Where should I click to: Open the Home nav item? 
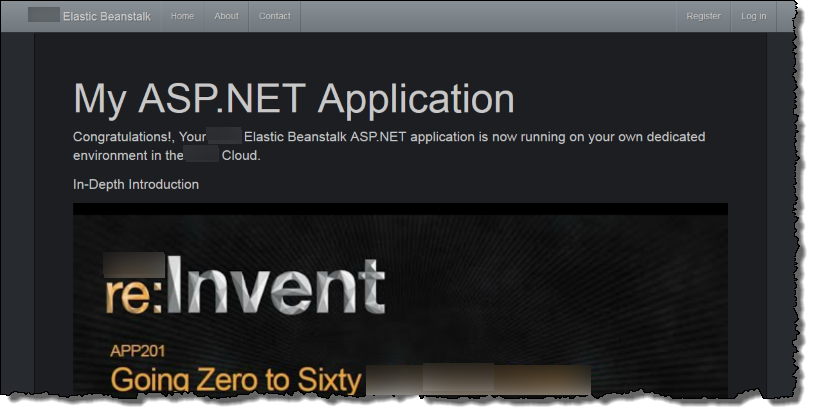(182, 16)
